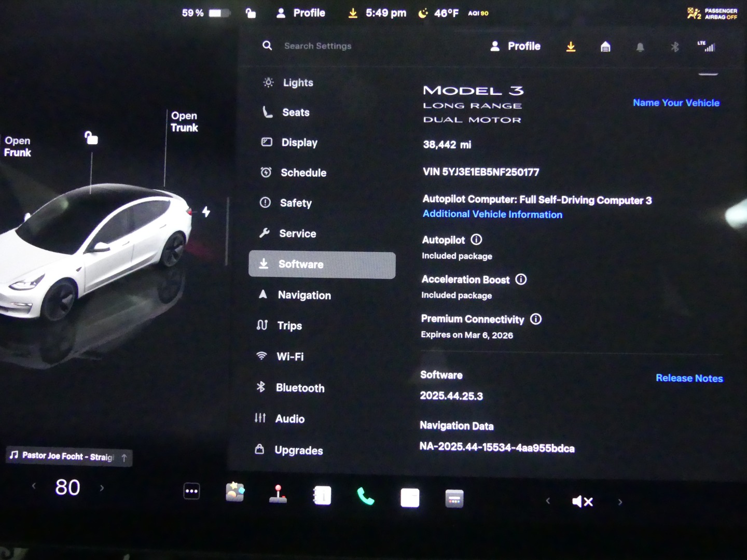Lower temperature with the left arrow by 80
The width and height of the screenshot is (747, 560).
[x=34, y=486]
